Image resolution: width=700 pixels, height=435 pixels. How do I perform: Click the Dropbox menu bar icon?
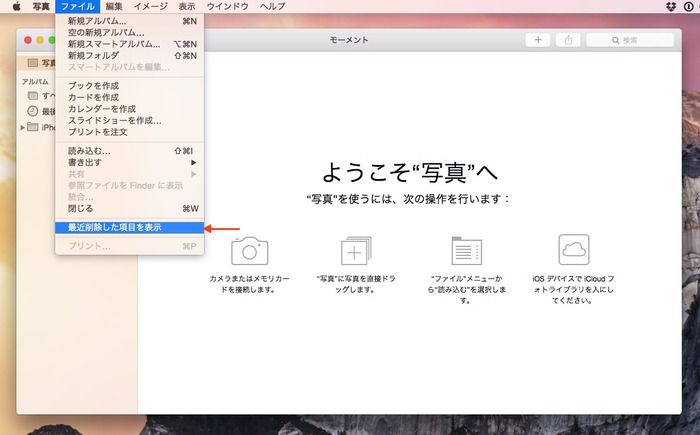pyautogui.click(x=671, y=6)
